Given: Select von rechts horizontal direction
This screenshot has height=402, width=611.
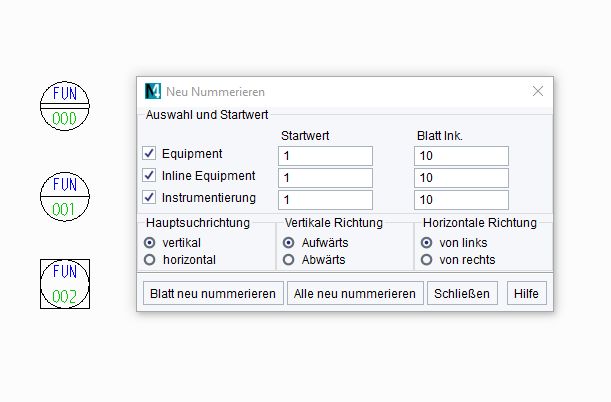Looking at the screenshot, I should [426, 260].
